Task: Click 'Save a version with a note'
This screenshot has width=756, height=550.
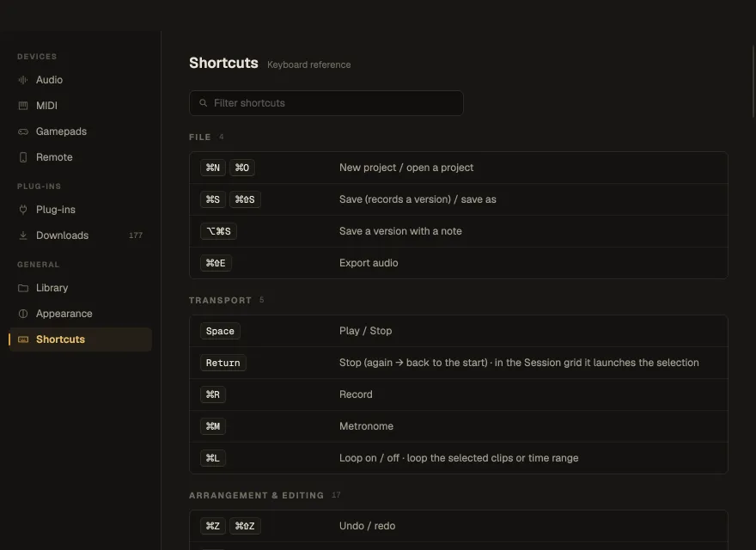Action: point(400,231)
